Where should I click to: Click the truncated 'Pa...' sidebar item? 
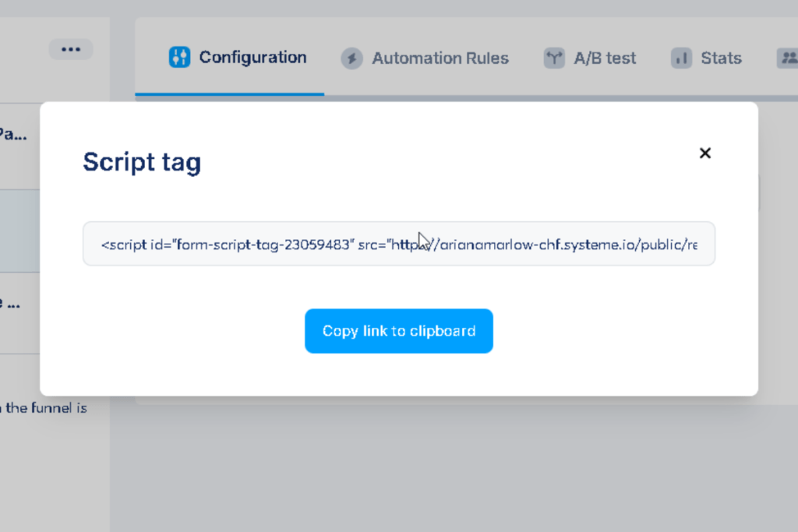pos(14,133)
